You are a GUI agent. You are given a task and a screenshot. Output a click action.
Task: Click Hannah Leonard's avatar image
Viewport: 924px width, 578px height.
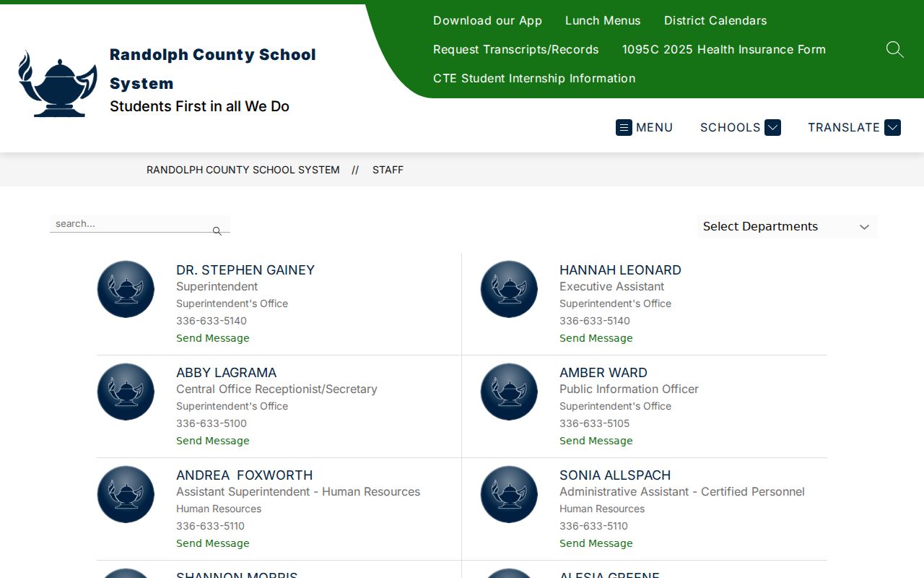click(x=509, y=289)
